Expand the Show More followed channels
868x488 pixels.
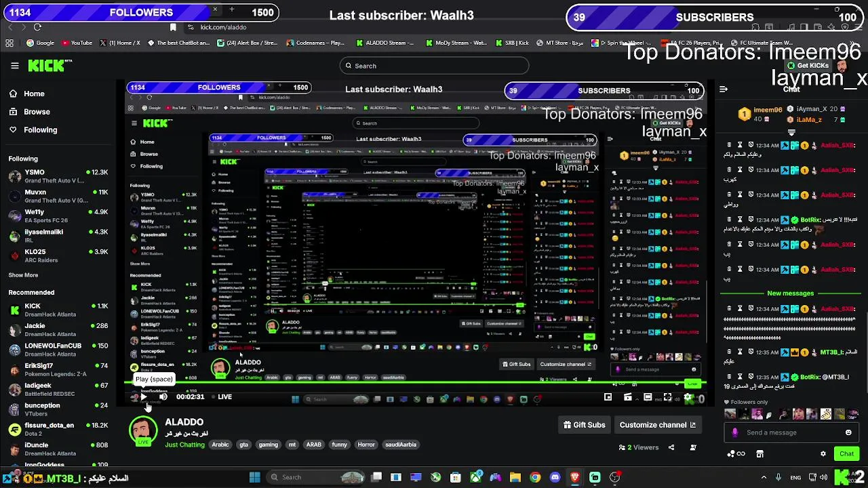point(23,275)
